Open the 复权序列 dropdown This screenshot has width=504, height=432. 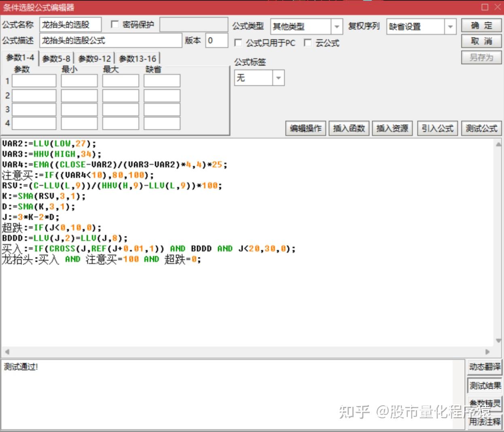pyautogui.click(x=450, y=27)
